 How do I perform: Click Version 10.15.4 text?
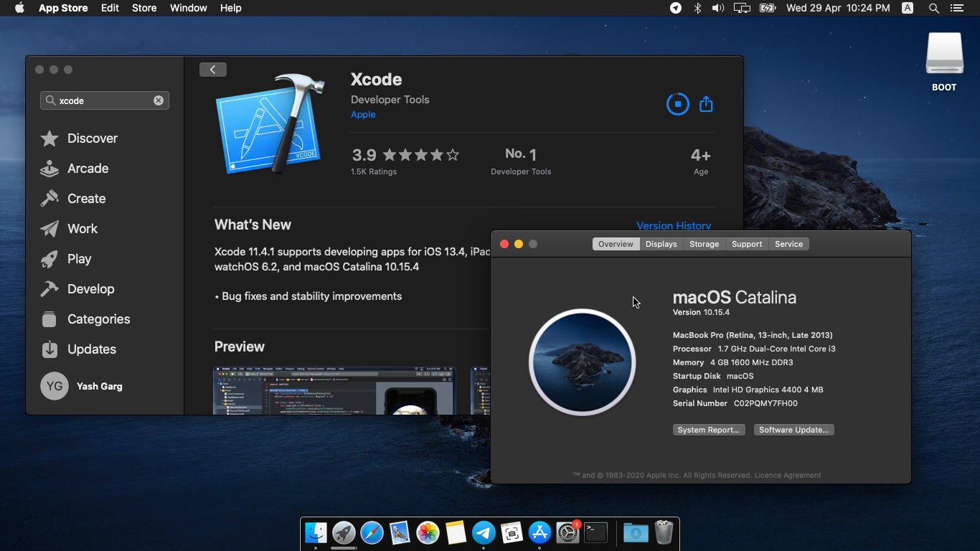click(x=701, y=312)
